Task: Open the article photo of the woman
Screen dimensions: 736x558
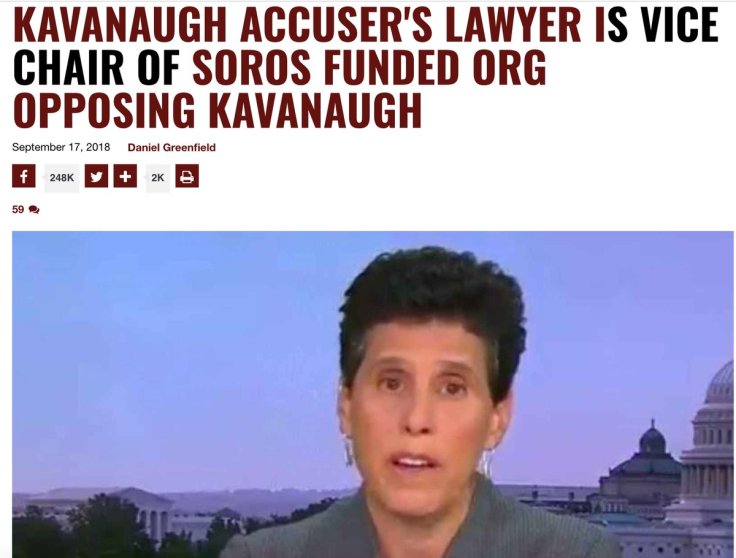Action: click(x=373, y=394)
